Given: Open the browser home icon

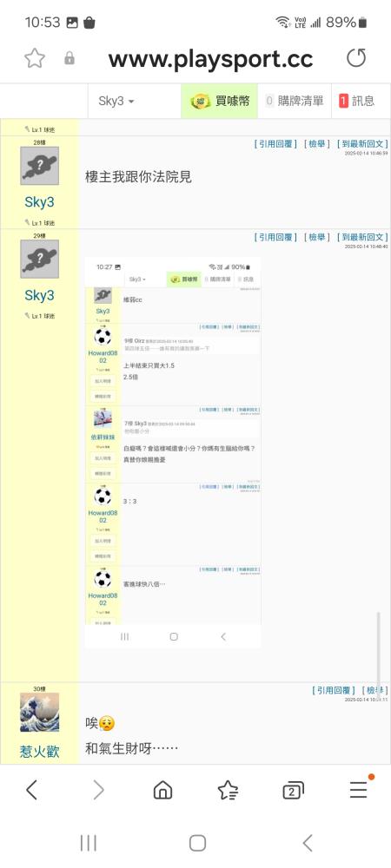Looking at the screenshot, I should click(x=162, y=790).
